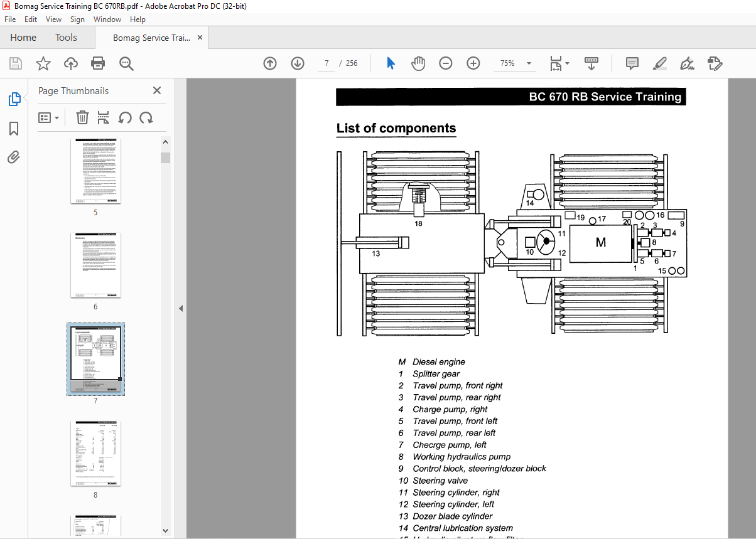
Task: Collapse the navigation pane side arrow
Action: click(181, 308)
